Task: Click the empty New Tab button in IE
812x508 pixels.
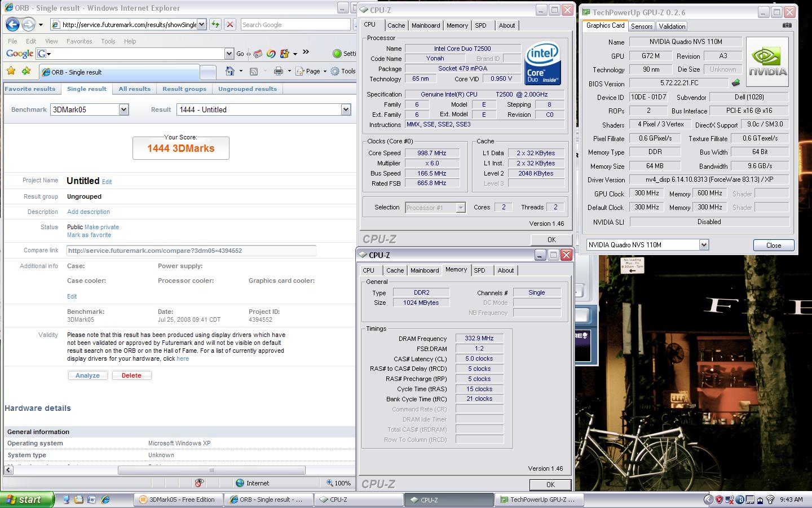Action: click(208, 72)
